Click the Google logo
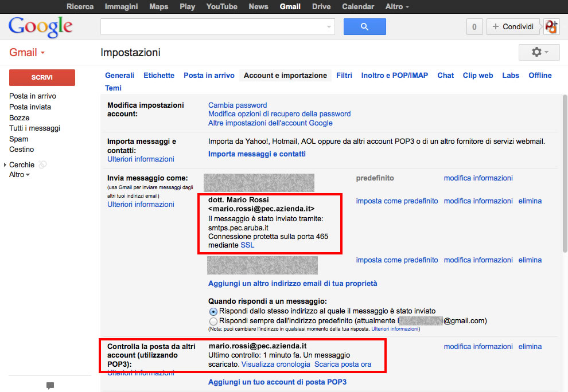This screenshot has width=568, height=392. (40, 26)
